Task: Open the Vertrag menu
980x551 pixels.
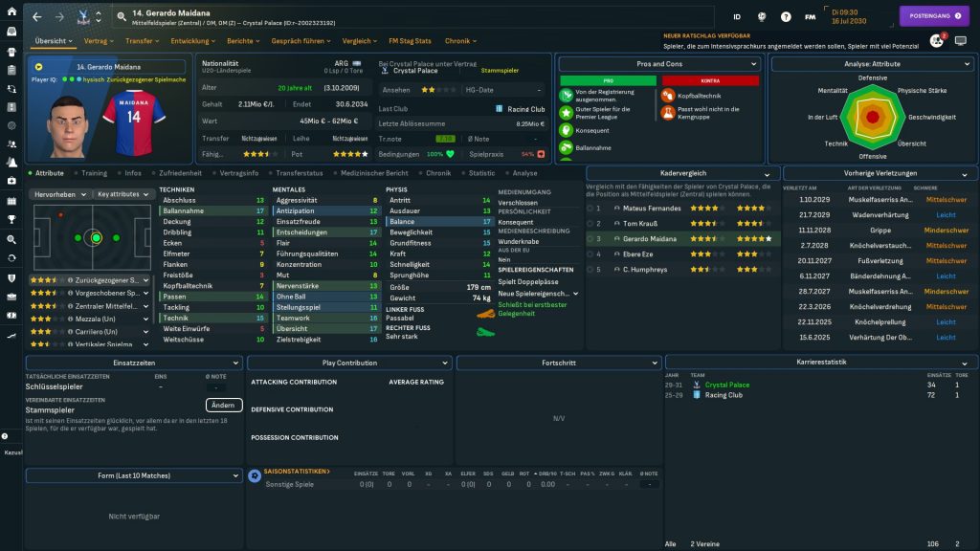Action: pyautogui.click(x=98, y=41)
